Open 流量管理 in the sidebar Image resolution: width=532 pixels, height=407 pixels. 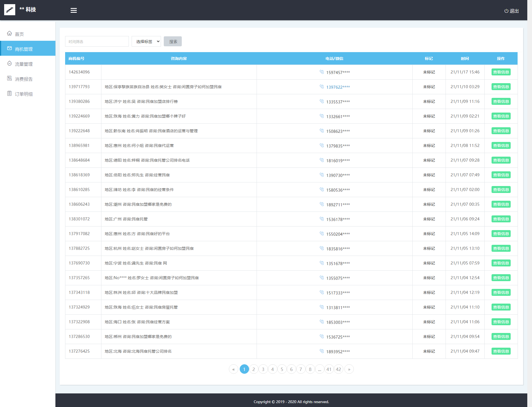pyautogui.click(x=28, y=64)
